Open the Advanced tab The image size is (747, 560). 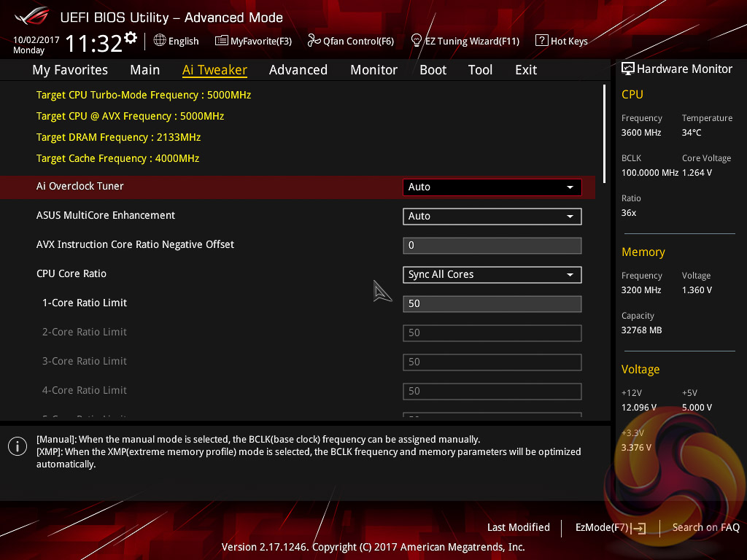point(298,70)
